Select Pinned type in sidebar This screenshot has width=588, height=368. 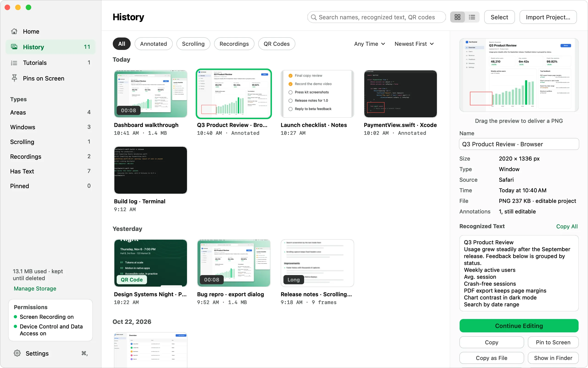click(50, 186)
